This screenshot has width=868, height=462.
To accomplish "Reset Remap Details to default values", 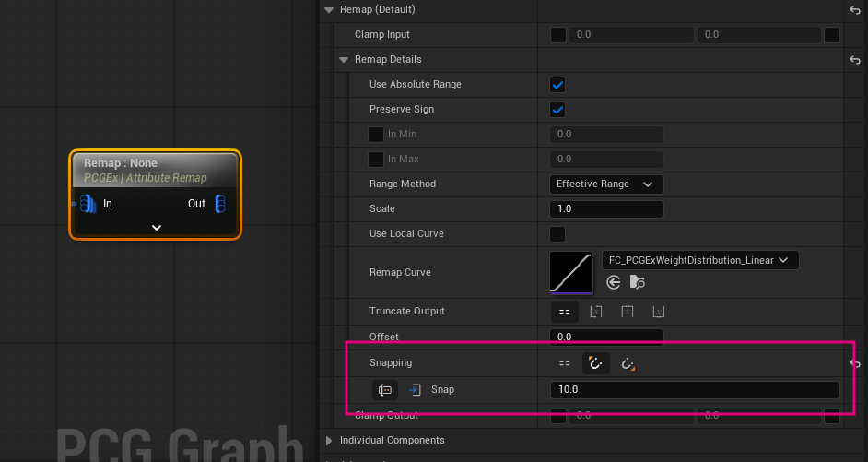I will tap(854, 60).
